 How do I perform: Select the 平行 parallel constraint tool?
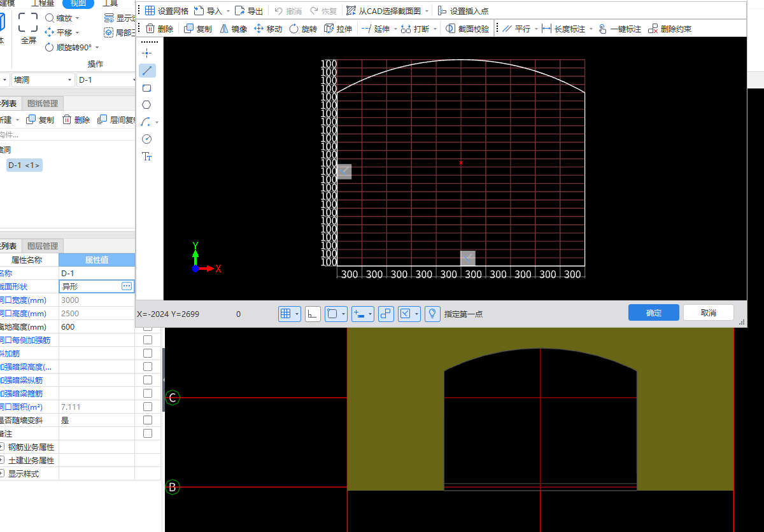(516, 29)
